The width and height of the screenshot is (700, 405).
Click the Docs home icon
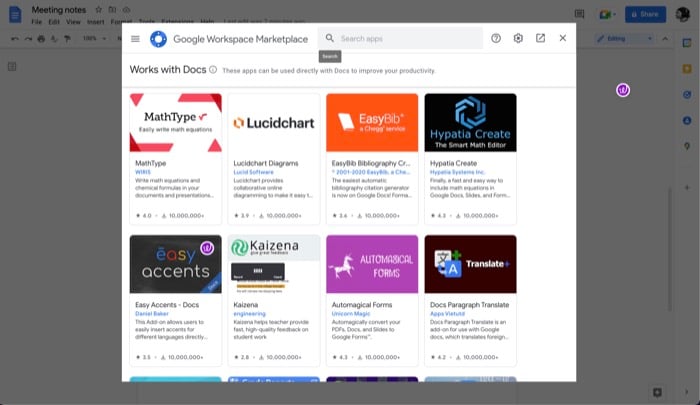(x=15, y=14)
